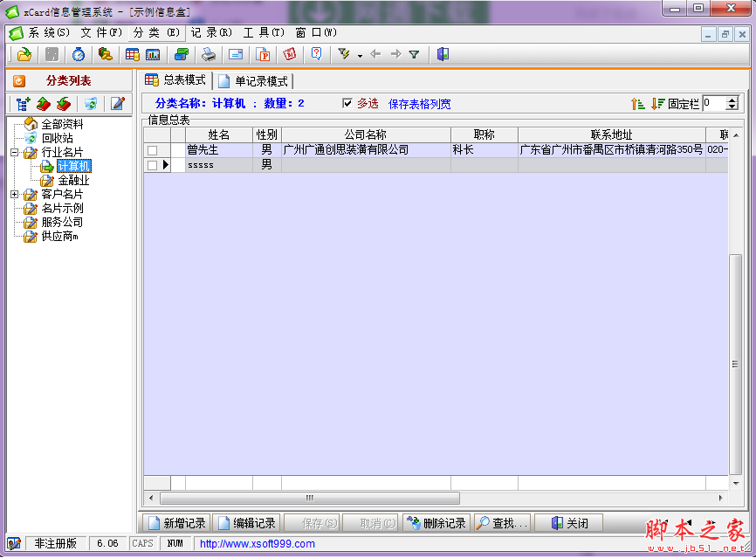
Task: Switch to the 单记录模式 tab
Action: [253, 81]
